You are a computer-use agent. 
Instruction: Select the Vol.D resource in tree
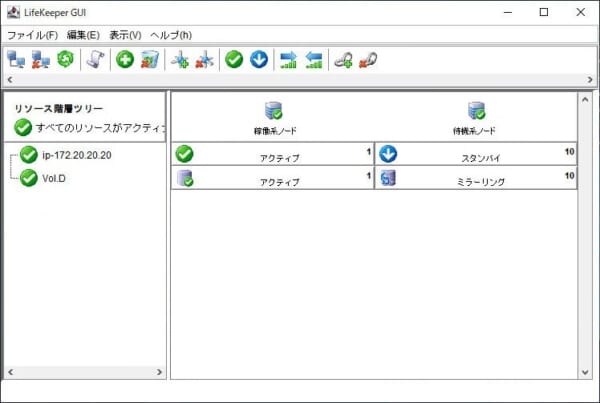click(x=54, y=178)
